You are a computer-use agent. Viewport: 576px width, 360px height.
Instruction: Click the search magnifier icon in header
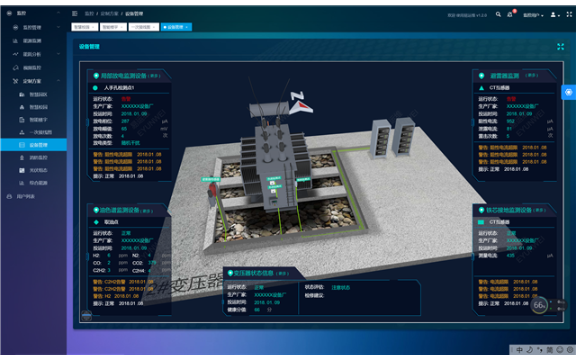(x=498, y=14)
